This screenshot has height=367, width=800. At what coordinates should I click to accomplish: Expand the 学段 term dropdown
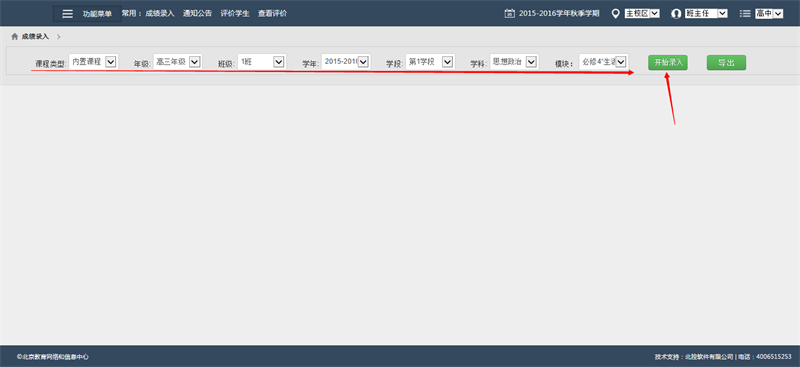(430, 62)
